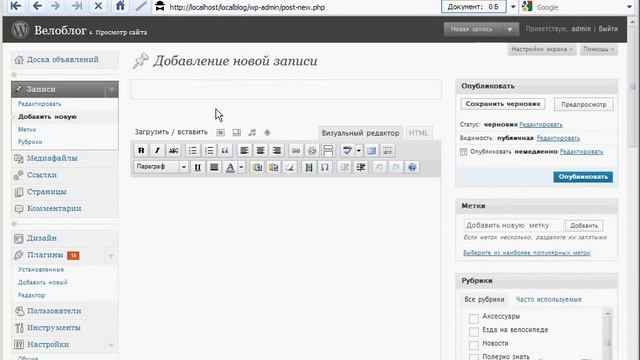Viewport: 640px width, 360px height.
Task: Align text center
Action: [x=260, y=151]
